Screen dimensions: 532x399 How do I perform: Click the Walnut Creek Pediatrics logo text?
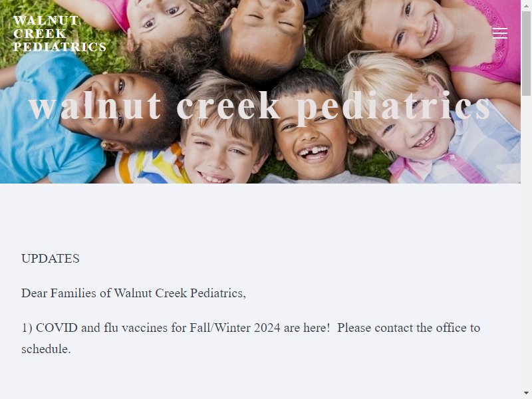(x=60, y=34)
